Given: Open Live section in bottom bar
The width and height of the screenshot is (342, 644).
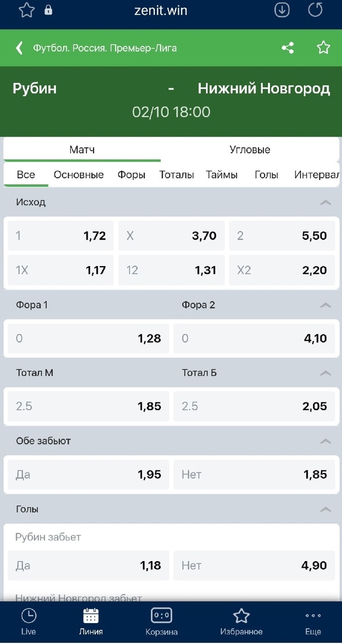Looking at the screenshot, I should [29, 622].
